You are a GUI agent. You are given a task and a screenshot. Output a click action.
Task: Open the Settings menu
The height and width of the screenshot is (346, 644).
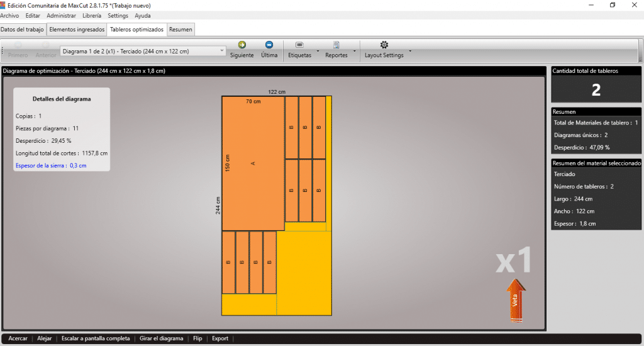coord(118,16)
